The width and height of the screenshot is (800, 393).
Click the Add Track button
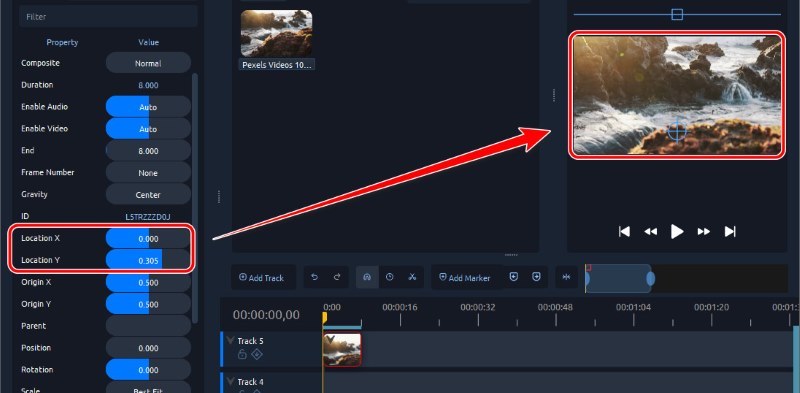[x=263, y=278]
